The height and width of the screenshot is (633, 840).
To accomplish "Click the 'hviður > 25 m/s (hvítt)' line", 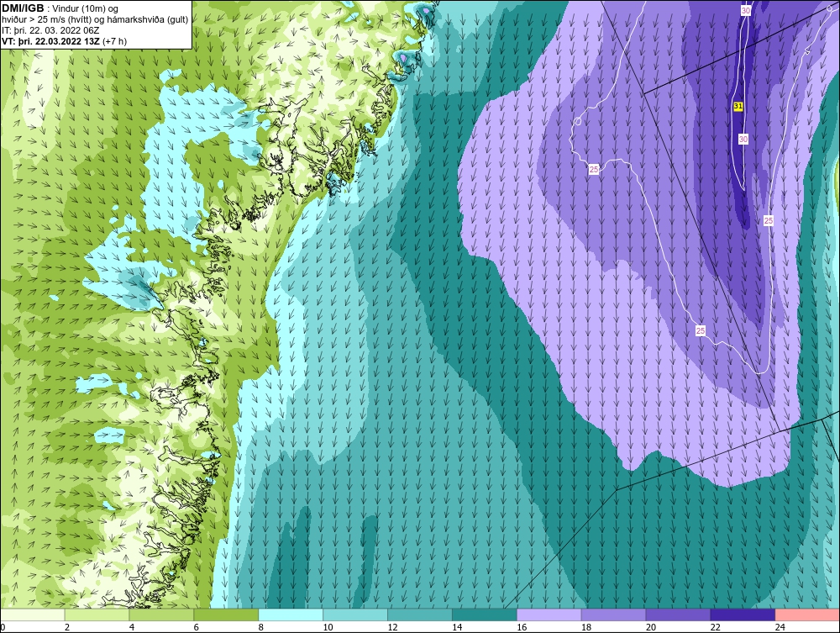I will coord(45,20).
